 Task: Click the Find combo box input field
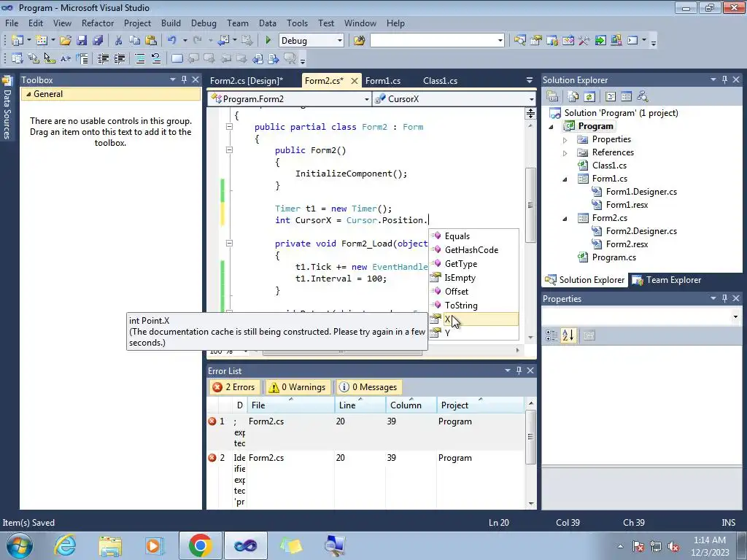[x=433, y=41]
